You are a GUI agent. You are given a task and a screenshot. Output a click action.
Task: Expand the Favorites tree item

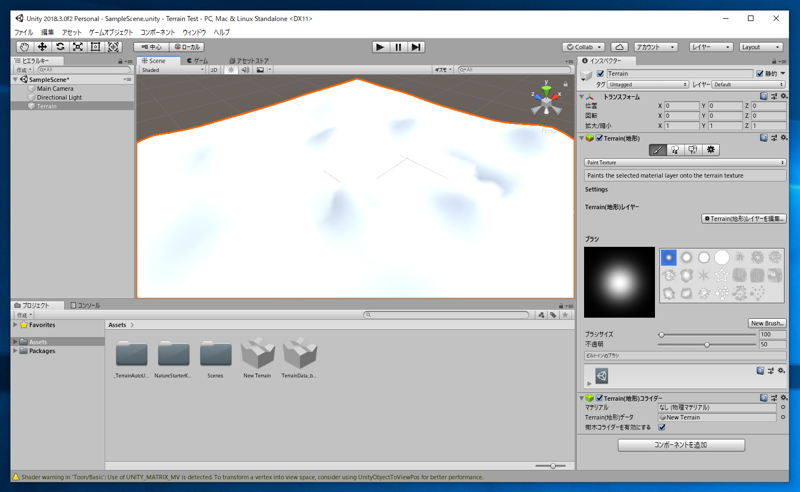tap(15, 325)
